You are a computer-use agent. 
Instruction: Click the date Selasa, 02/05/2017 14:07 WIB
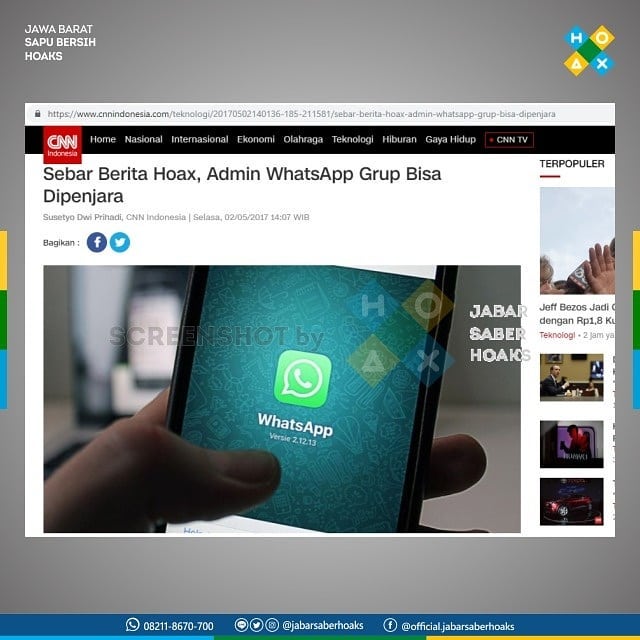click(251, 217)
